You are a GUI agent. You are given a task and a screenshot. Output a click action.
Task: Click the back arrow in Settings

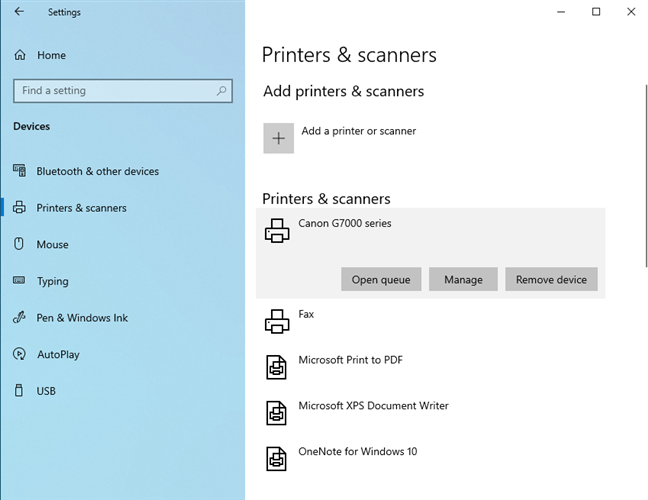click(x=19, y=12)
